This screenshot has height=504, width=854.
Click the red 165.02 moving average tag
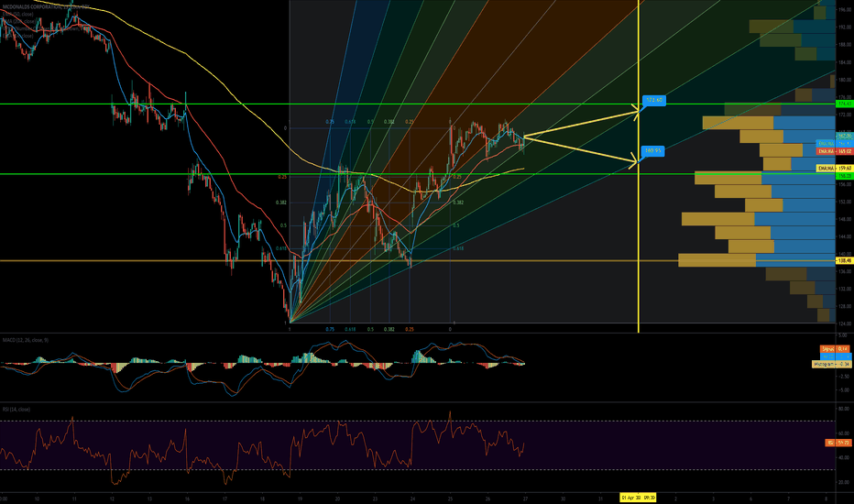pyautogui.click(x=835, y=151)
